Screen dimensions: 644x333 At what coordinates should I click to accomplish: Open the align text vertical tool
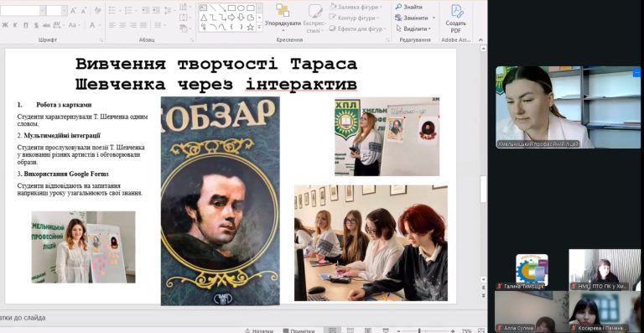pyautogui.click(x=185, y=18)
